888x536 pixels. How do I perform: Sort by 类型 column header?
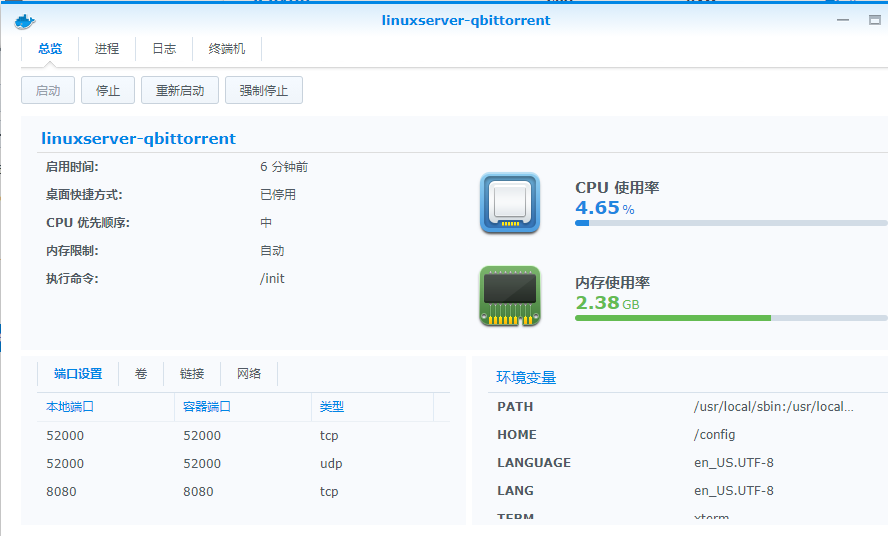tap(373, 407)
